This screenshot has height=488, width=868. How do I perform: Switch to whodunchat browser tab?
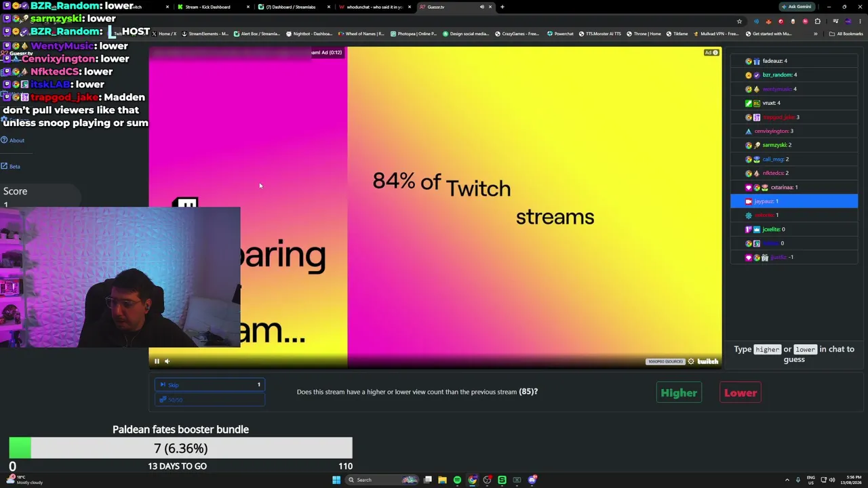coord(374,7)
